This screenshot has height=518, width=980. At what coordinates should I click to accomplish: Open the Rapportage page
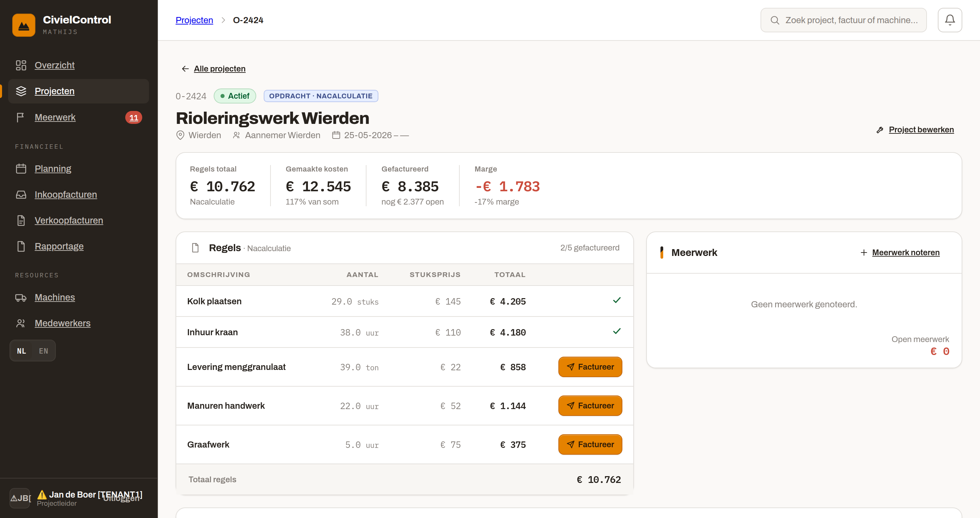(x=59, y=246)
